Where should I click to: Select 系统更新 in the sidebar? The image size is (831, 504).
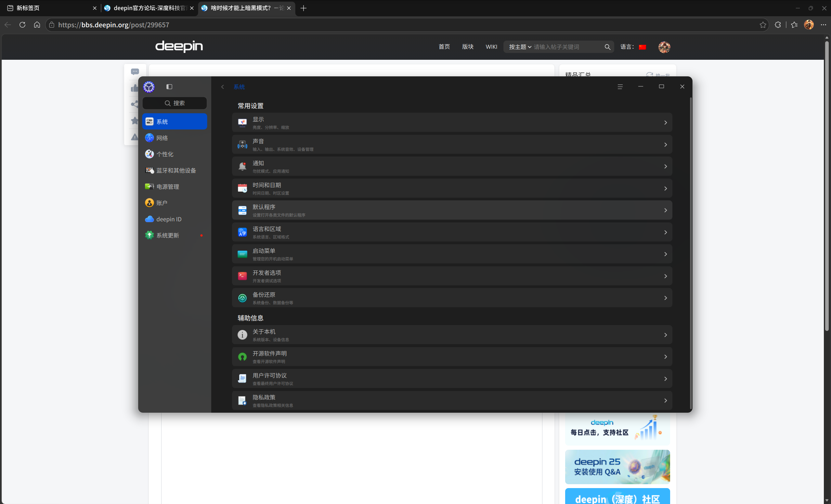(x=175, y=235)
